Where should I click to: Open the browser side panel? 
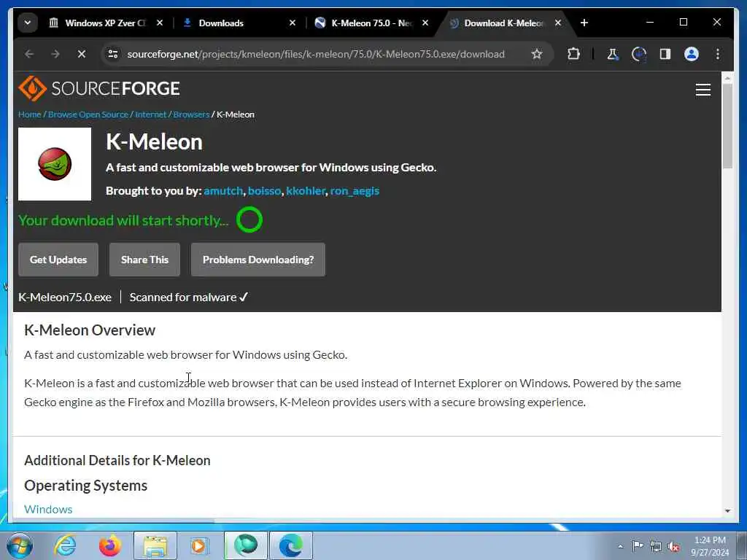coord(665,54)
